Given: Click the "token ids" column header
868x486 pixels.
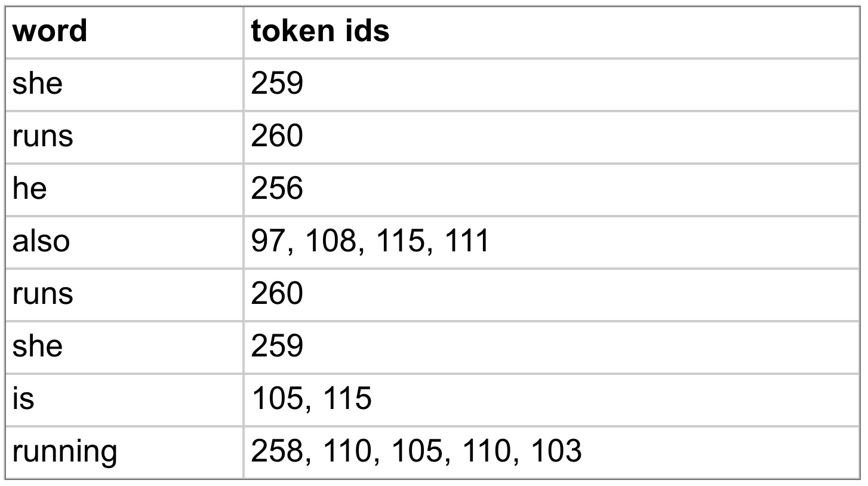Looking at the screenshot, I should pos(320,32).
